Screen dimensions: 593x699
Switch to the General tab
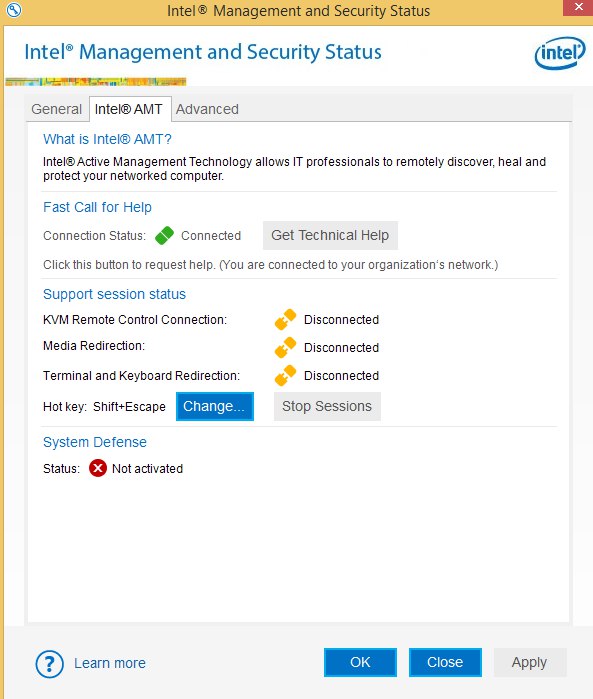click(57, 109)
